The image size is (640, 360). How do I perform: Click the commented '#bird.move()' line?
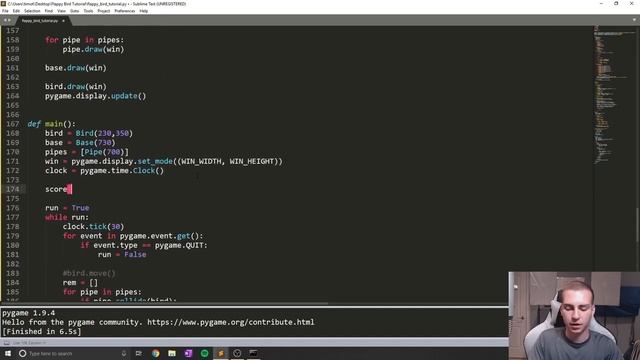89,273
